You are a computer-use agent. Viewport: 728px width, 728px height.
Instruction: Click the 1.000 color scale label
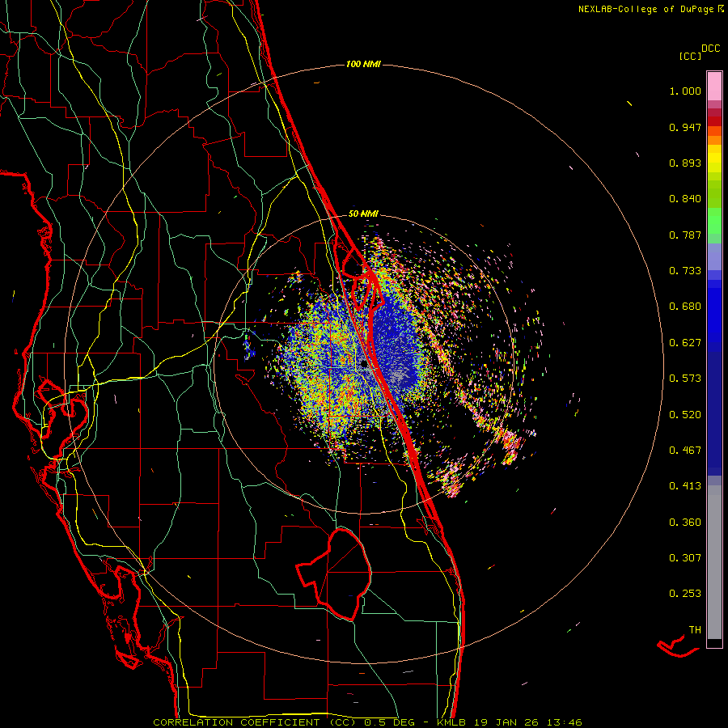coord(685,91)
